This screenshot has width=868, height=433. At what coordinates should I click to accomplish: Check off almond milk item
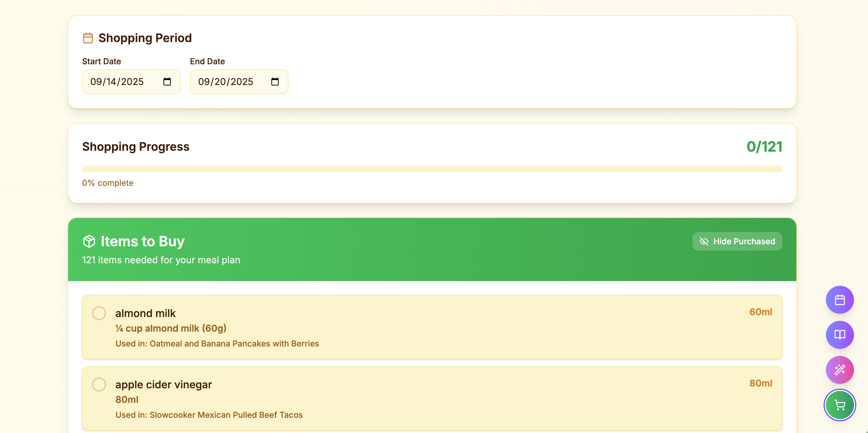(x=99, y=313)
